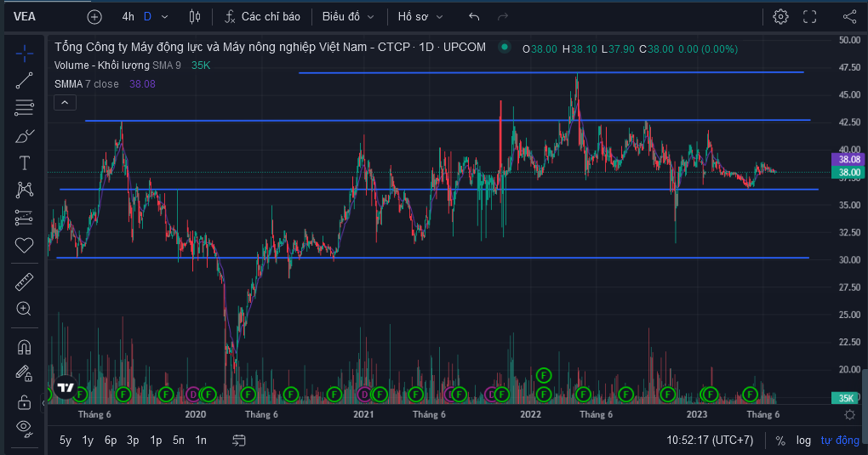Select the Fibonacci retracement tool
Viewport: 868px width, 455px height.
pos(24,108)
